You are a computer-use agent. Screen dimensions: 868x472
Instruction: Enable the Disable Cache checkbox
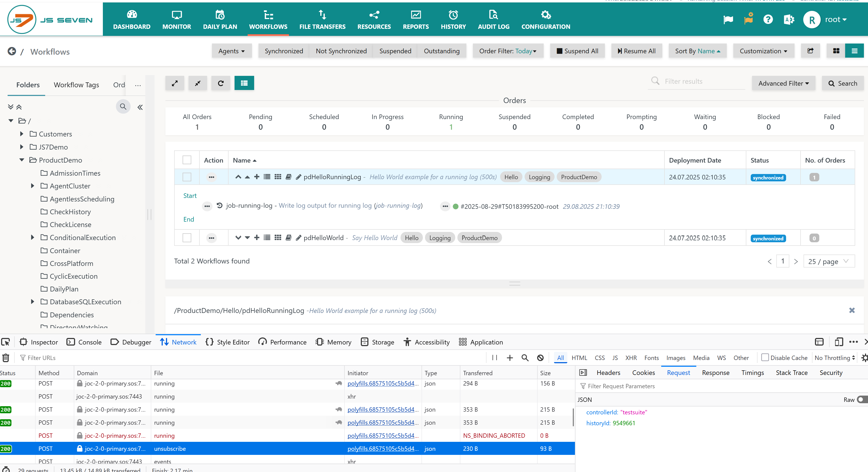pos(765,358)
